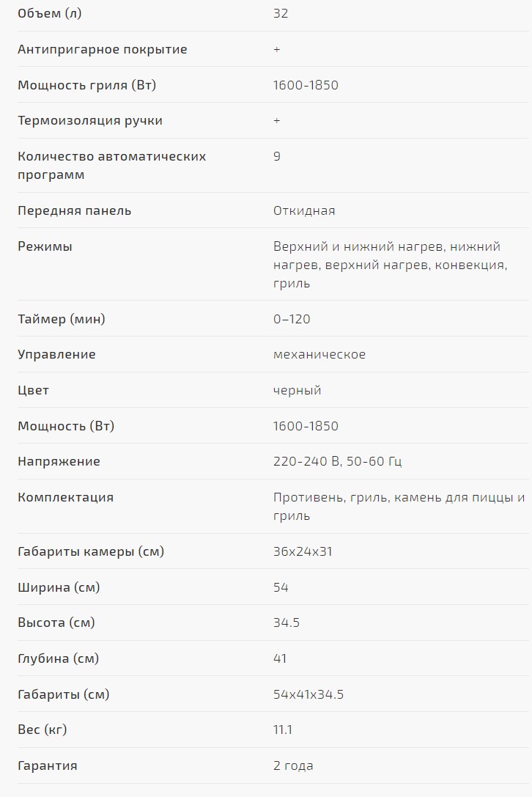The width and height of the screenshot is (532, 797).
Task: Click the grill power value under "Мощность гриля (Вт)"
Action: coord(306,85)
